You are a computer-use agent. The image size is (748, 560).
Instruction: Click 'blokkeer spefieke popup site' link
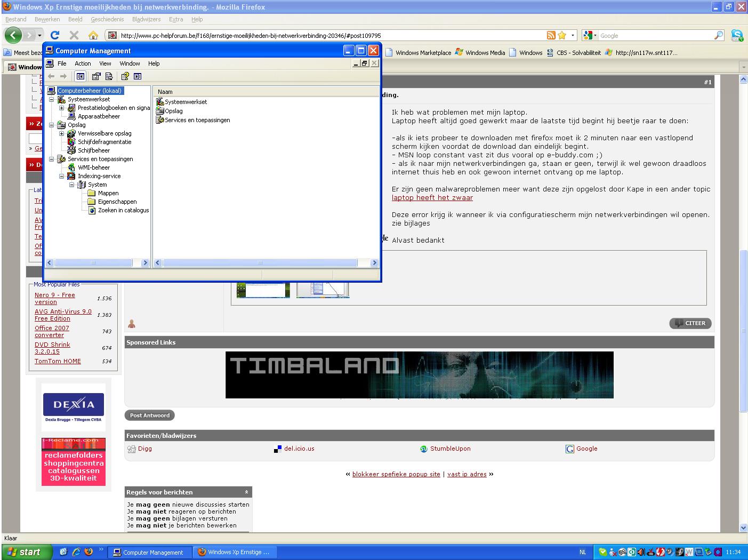point(396,474)
